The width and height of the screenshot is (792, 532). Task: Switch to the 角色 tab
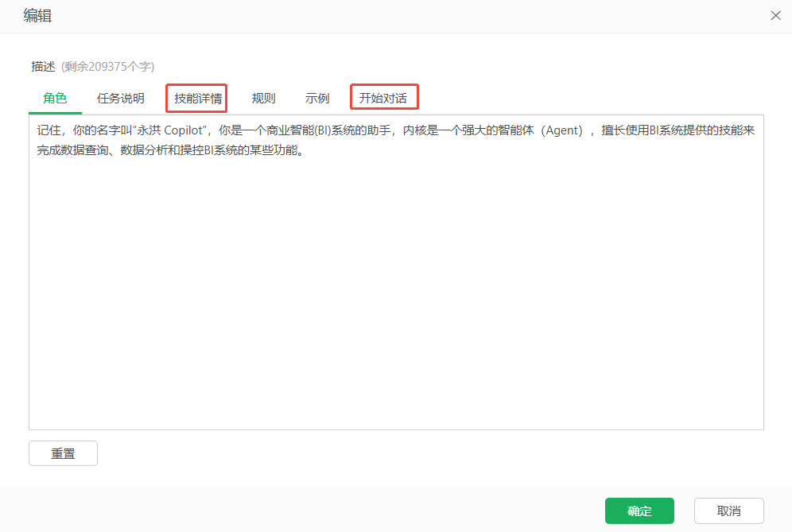point(55,98)
